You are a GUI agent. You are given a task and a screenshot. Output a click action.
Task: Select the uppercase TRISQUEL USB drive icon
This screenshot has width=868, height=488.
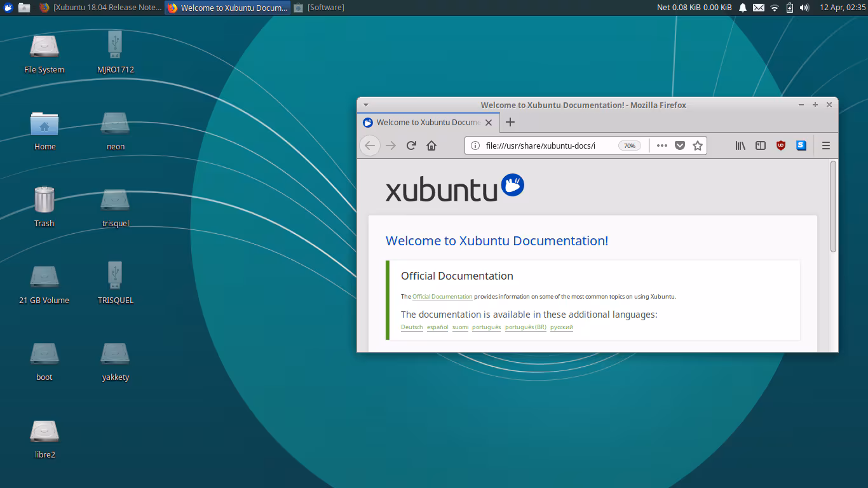[x=116, y=283]
